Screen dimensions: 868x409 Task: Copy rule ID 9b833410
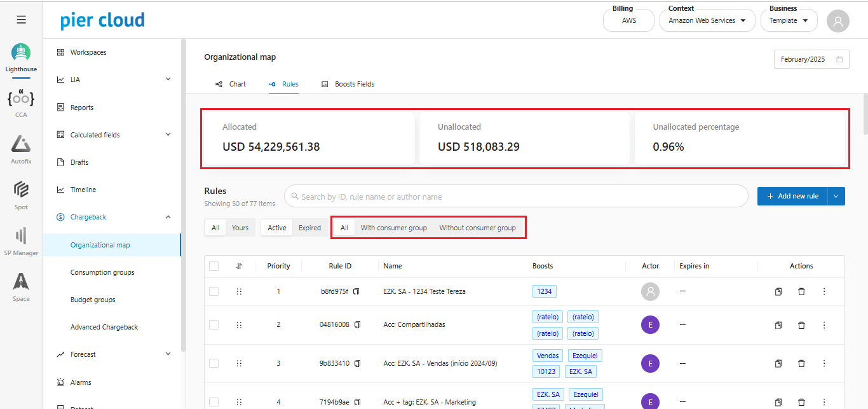point(357,364)
